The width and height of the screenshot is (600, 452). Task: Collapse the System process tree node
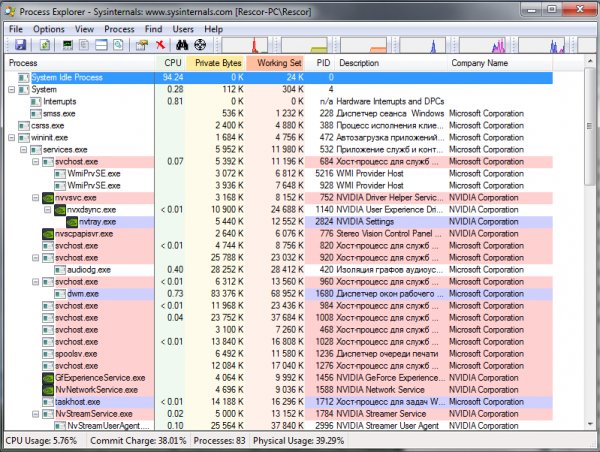click(x=11, y=90)
